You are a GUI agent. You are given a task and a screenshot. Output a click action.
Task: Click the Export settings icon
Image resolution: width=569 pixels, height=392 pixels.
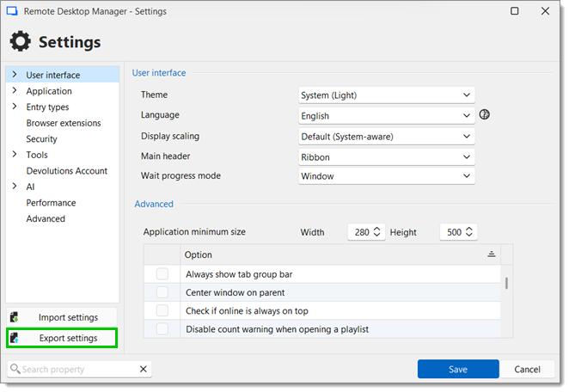click(15, 338)
